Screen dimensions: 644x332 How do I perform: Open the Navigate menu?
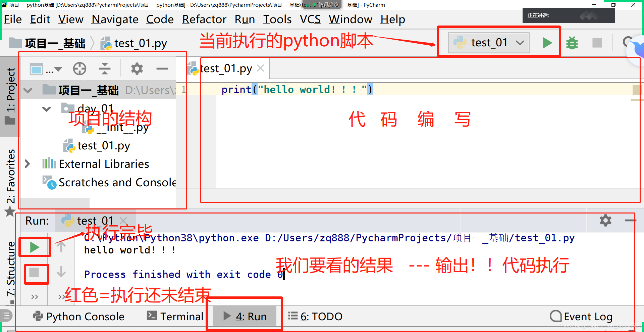tap(115, 19)
